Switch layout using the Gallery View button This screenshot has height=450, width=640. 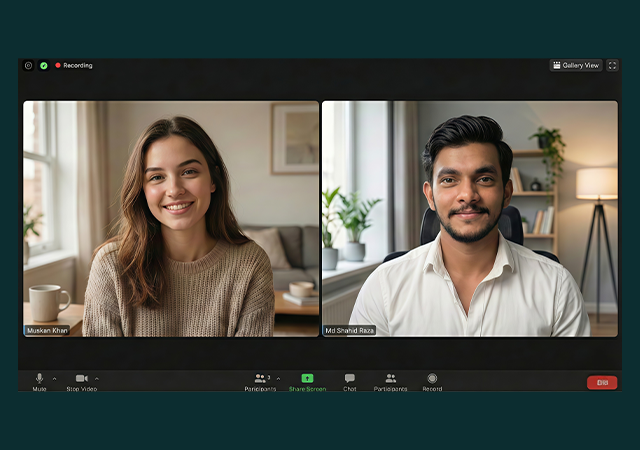(576, 65)
